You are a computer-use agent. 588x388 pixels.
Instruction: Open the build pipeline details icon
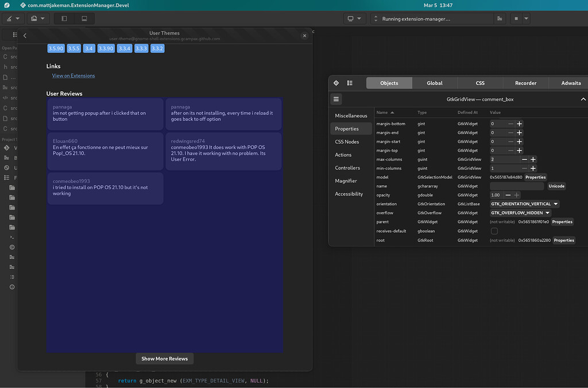500,18
